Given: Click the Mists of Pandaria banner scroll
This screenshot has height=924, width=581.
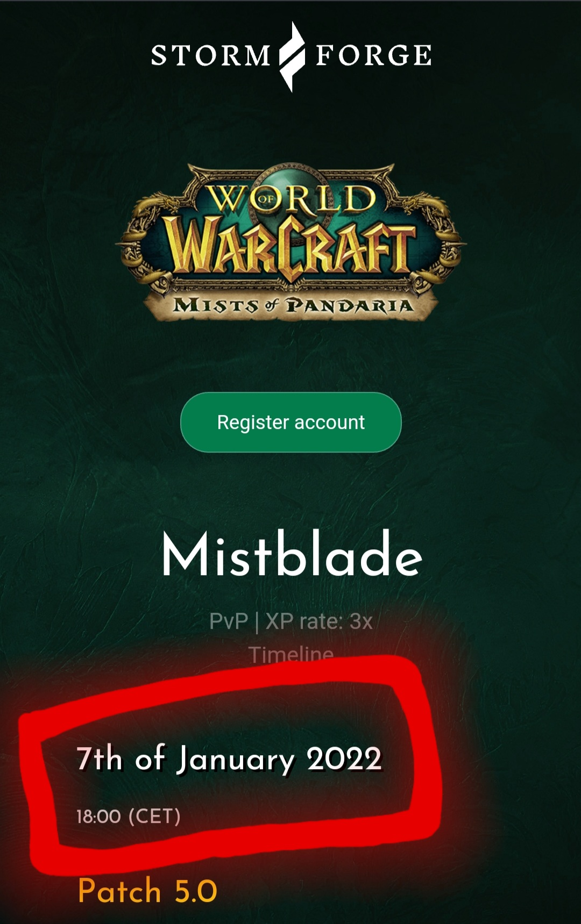Looking at the screenshot, I should click(x=292, y=306).
